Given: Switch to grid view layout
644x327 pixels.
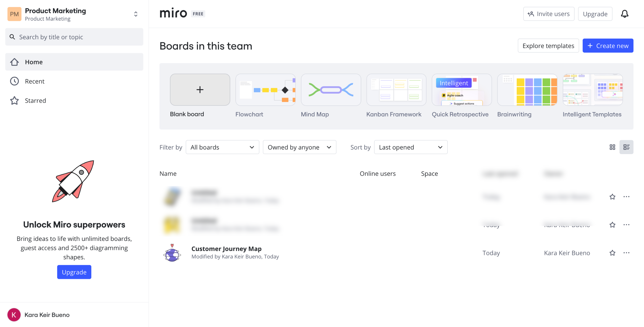Looking at the screenshot, I should coord(612,147).
